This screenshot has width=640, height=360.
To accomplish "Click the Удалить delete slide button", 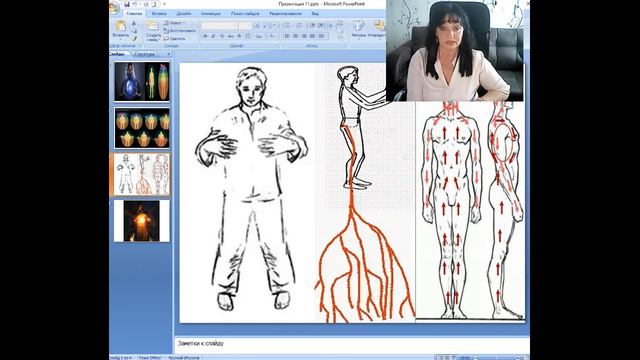I will click(x=175, y=38).
